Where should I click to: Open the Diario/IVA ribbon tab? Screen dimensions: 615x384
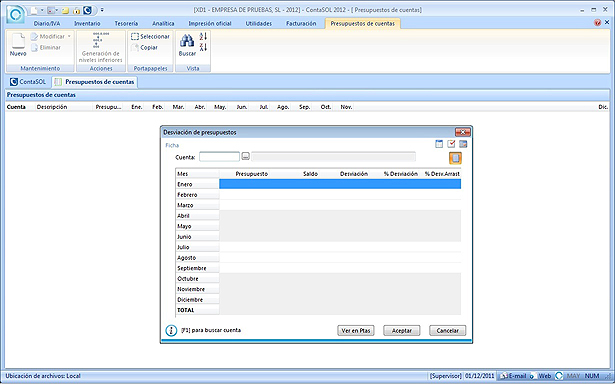47,24
